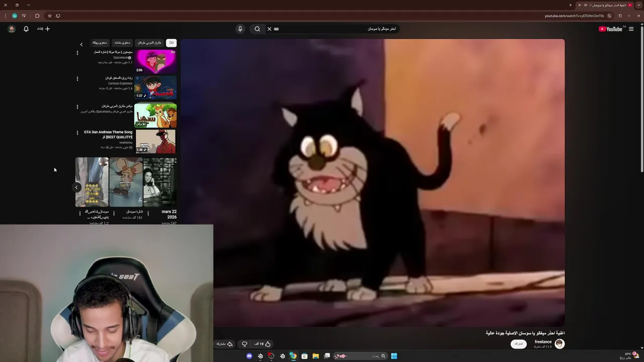Show more Shorts with the shelf arrow

pos(76,187)
